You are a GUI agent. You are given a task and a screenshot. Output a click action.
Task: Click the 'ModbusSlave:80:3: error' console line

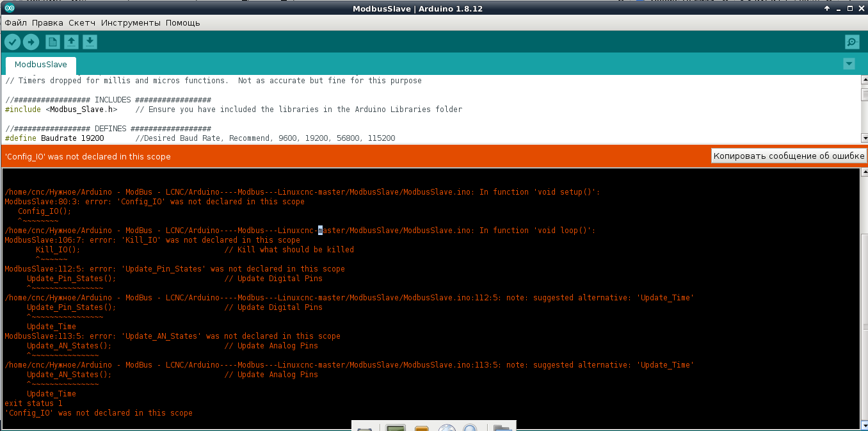154,202
